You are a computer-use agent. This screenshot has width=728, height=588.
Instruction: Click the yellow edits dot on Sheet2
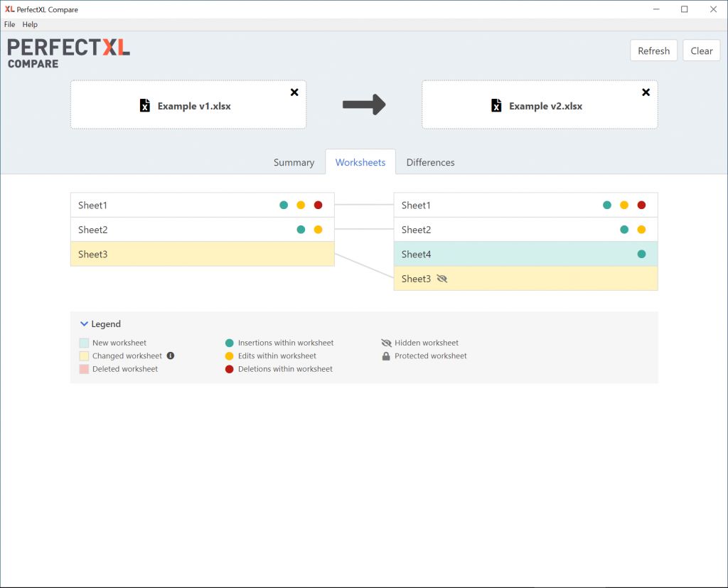pyautogui.click(x=317, y=229)
